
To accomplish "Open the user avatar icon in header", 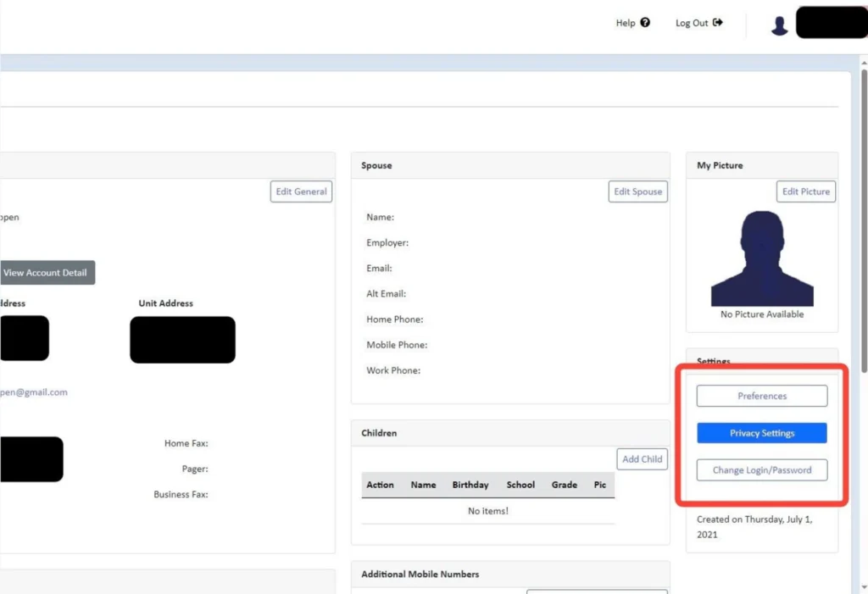I will tap(779, 25).
